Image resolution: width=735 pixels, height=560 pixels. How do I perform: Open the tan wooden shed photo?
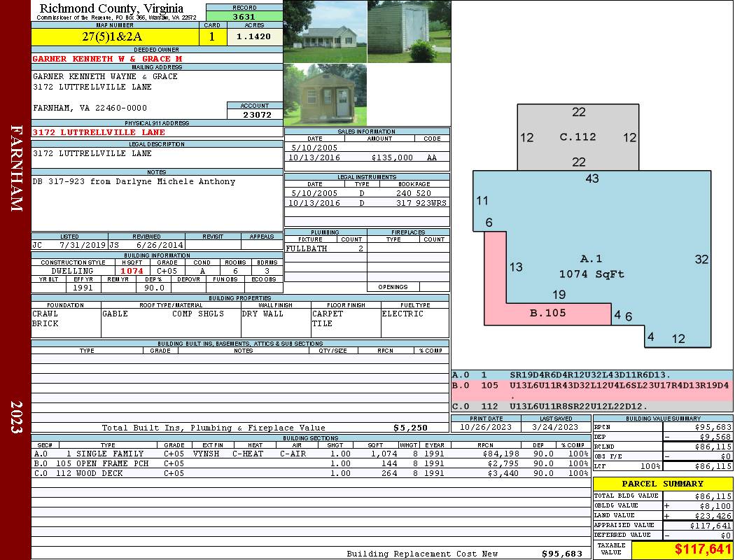pyautogui.click(x=325, y=95)
